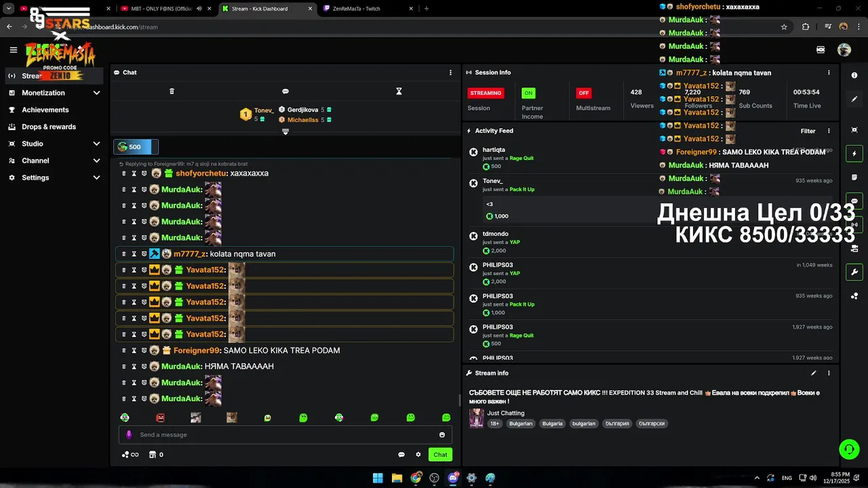The height and width of the screenshot is (488, 868).
Task: Toggle Activity Feed panel via lightning icon
Action: pos(854,154)
